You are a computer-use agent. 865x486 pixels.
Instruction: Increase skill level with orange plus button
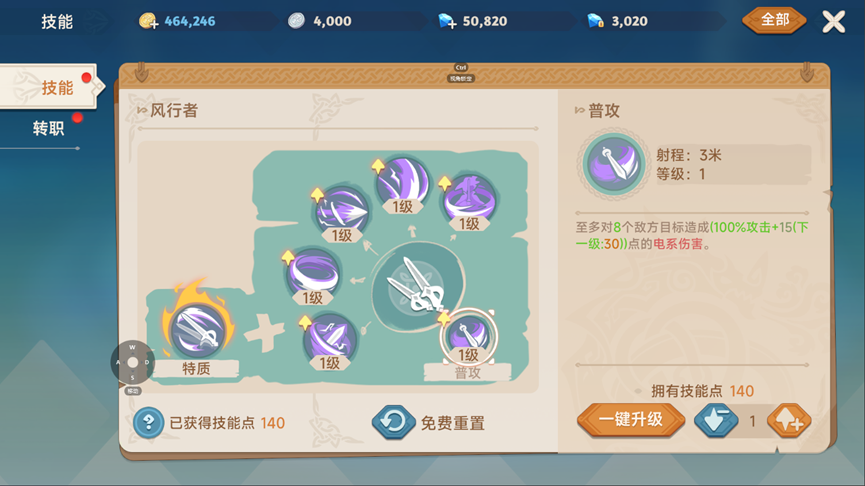click(x=789, y=420)
